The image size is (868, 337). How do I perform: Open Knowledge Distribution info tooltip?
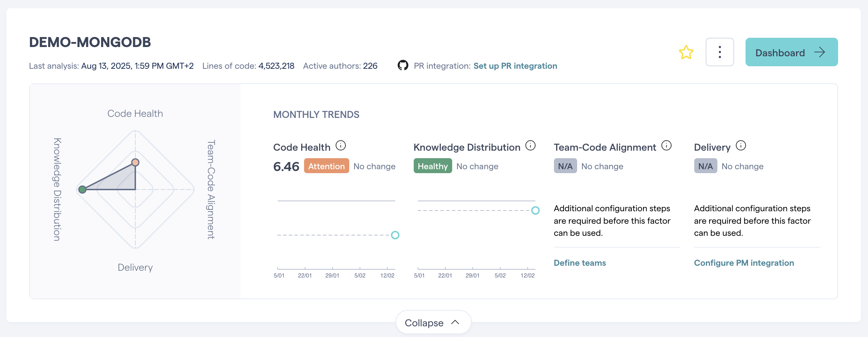coord(531,145)
